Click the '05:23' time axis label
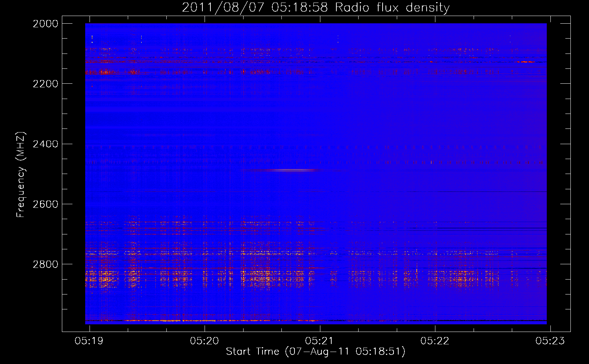Viewport: 589px width, 364px height. tap(550, 341)
